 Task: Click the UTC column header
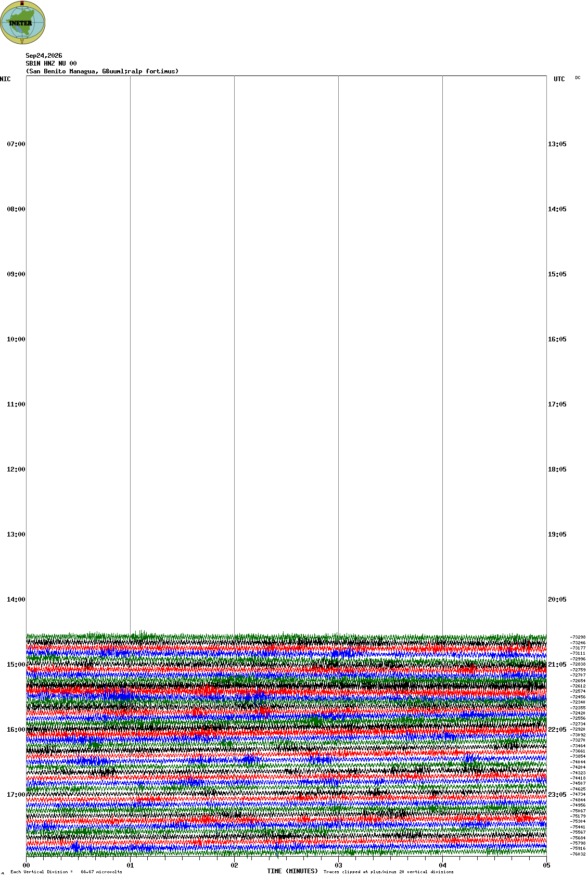coord(559,79)
